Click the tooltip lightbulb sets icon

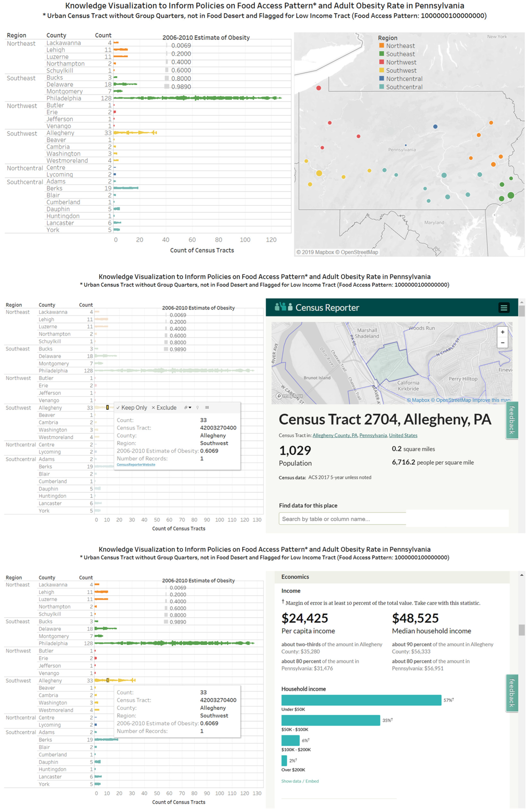197,407
